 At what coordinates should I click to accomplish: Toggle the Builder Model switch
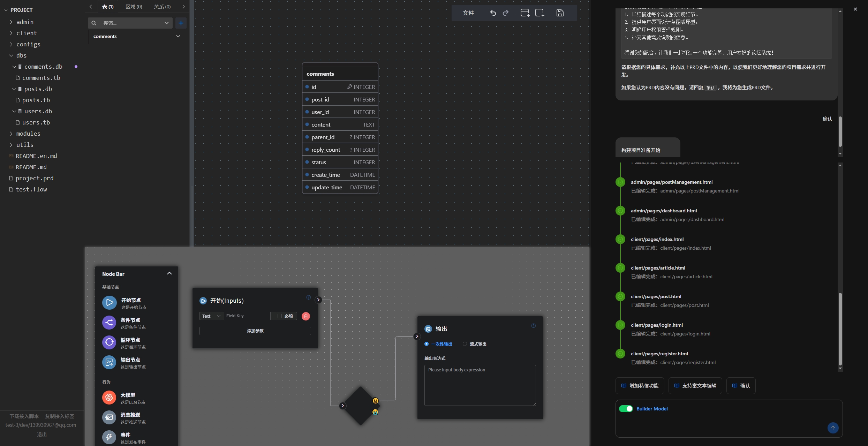pyautogui.click(x=626, y=409)
